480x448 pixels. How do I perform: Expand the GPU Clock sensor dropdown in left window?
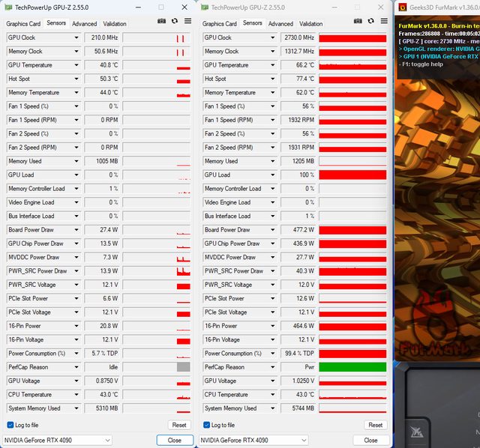point(76,37)
